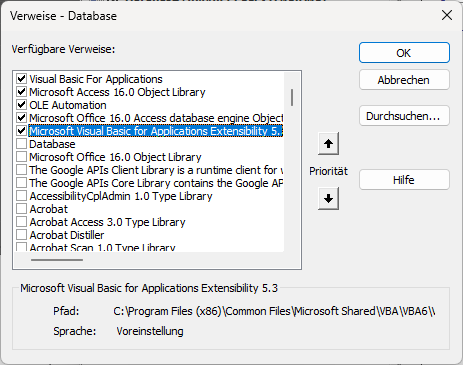Uncheck Visual Basic For Applications reference

click(x=22, y=79)
